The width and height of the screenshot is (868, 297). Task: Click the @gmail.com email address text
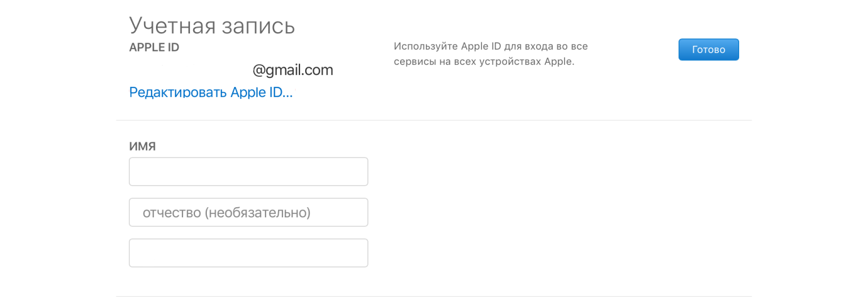click(x=293, y=70)
